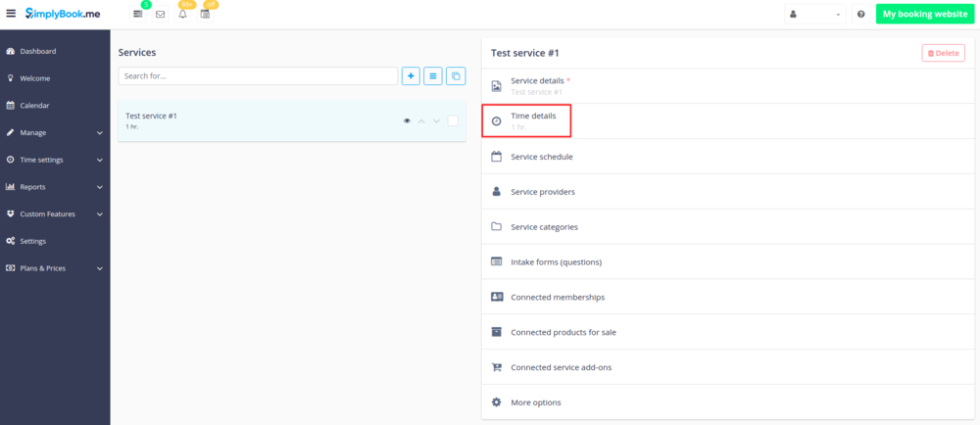Open the envelope messages icon
This screenshot has height=425, width=980.
[x=160, y=15]
